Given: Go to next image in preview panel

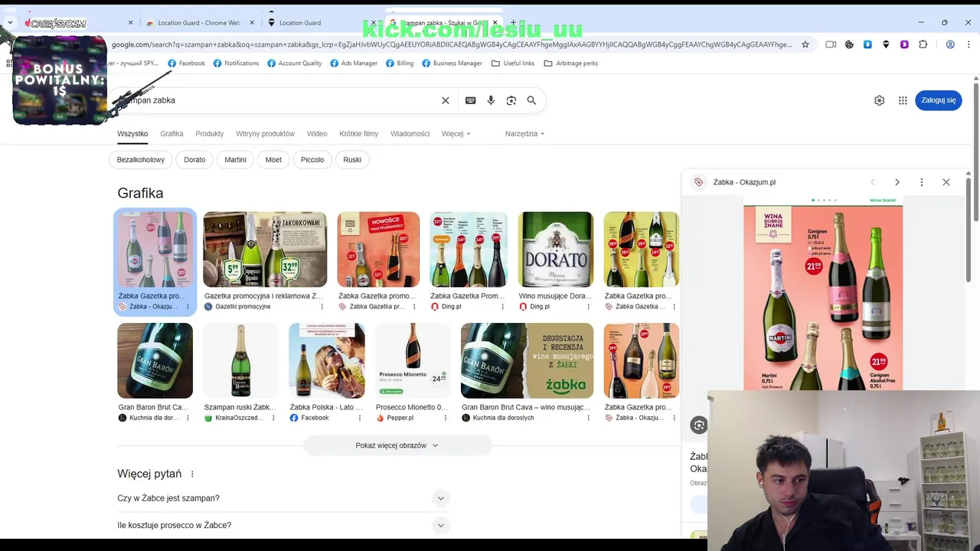Looking at the screenshot, I should (897, 182).
